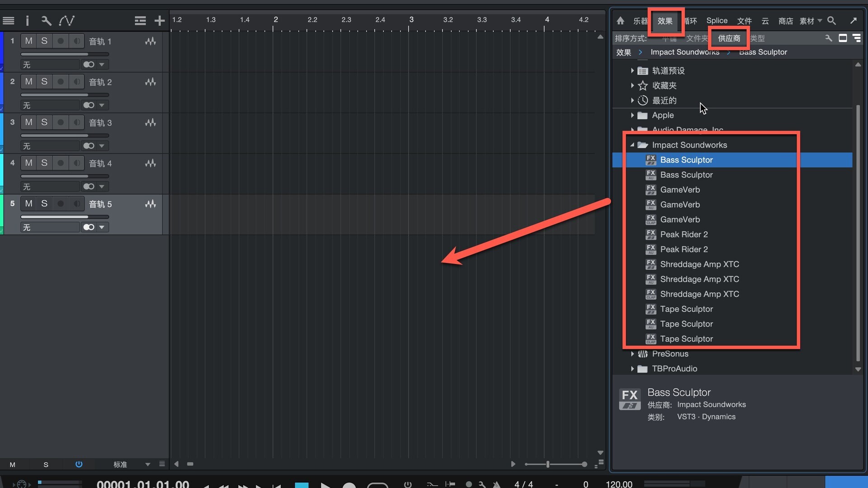Screen dimensions: 868x488
Task: Select the AU Bass Sculptor entry
Action: coord(686,175)
